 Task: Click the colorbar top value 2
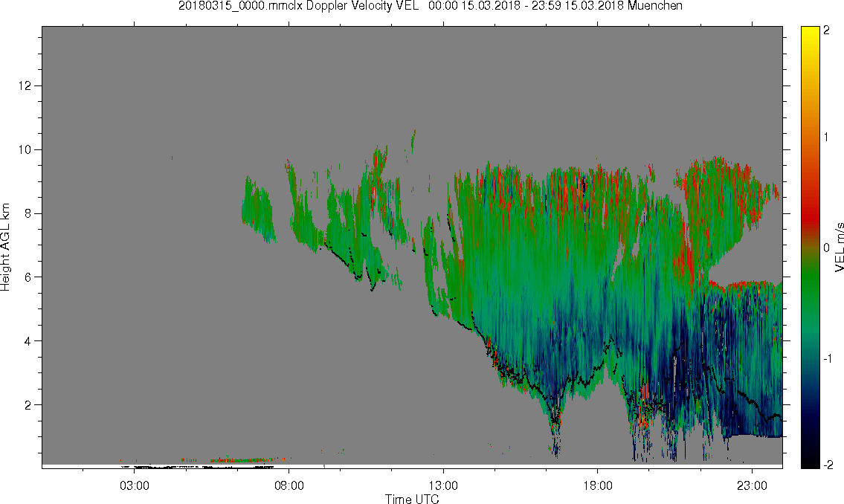tap(826, 30)
